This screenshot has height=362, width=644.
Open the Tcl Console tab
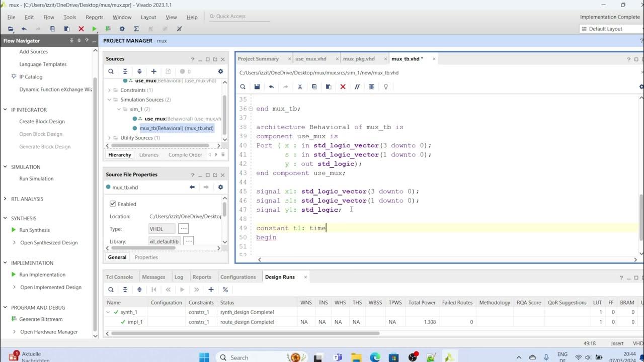119,277
